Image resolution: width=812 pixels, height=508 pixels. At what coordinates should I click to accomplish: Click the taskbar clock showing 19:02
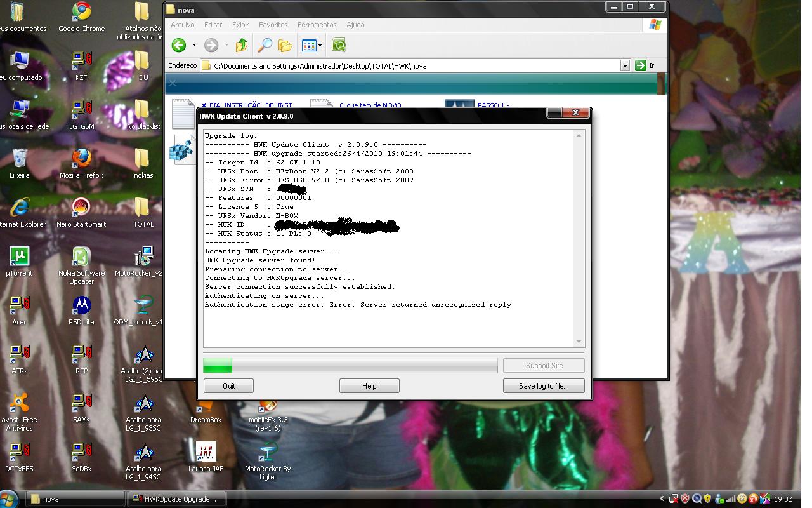pos(783,499)
